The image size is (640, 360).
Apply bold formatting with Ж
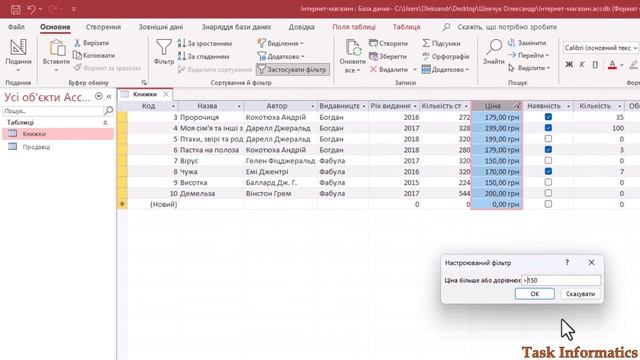(x=569, y=64)
